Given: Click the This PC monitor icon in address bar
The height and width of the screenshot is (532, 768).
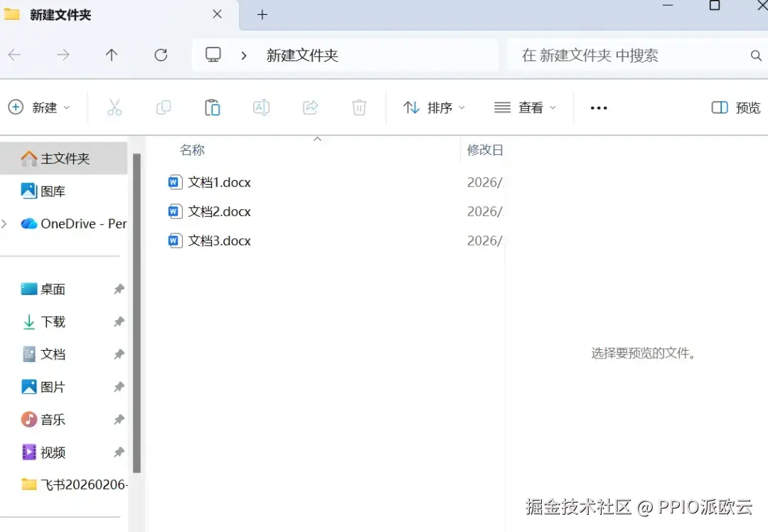Looking at the screenshot, I should tap(213, 54).
